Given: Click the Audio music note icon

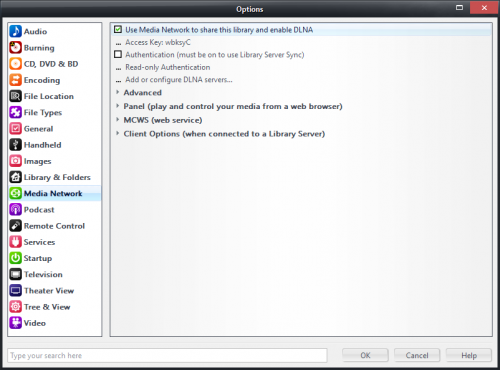Looking at the screenshot, I should (16, 31).
